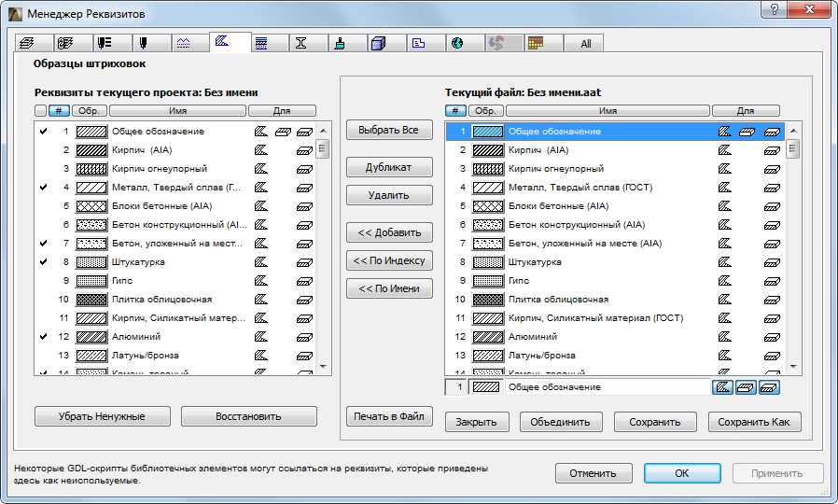Click cut fill icon of Кирпич огнеупорный in project list
The width and height of the screenshot is (838, 504).
coord(304,169)
